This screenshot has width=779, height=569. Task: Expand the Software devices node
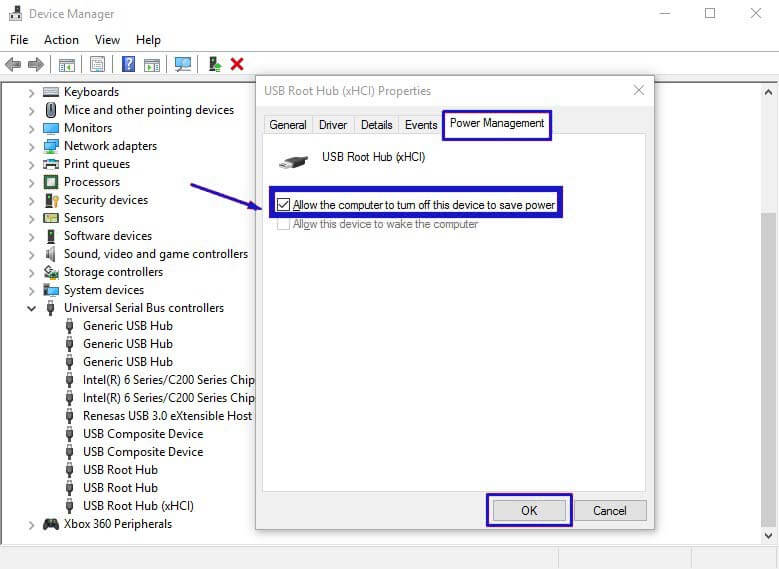[31, 237]
